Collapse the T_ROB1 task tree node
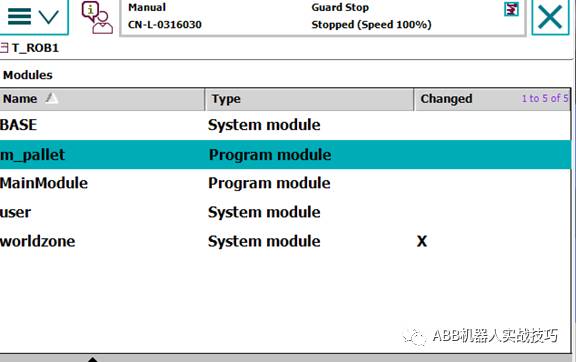 tap(4, 48)
